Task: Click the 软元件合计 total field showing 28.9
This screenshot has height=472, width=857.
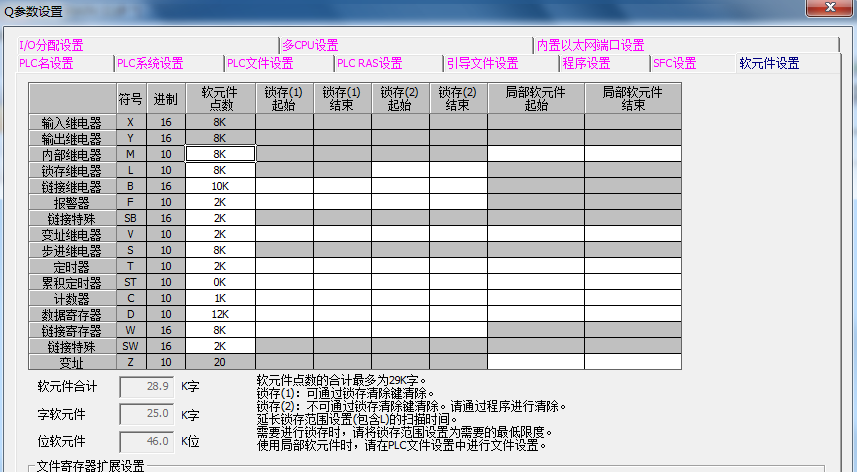Action: (x=148, y=386)
